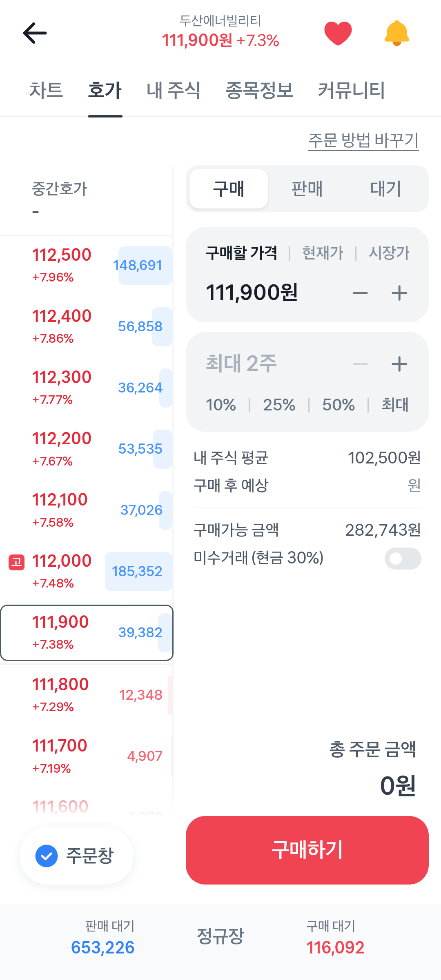Toggle the red heart favorite icon
The image size is (441, 980).
click(338, 33)
